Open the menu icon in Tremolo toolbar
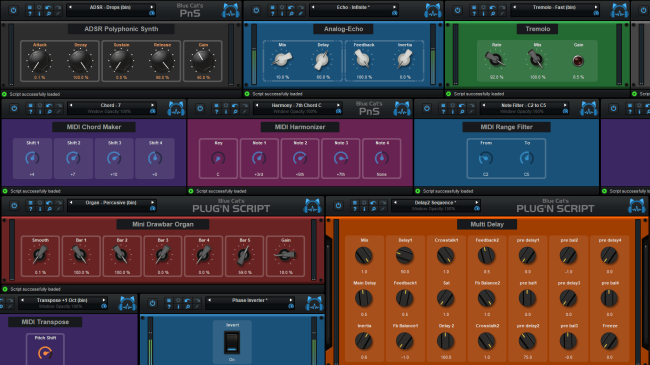 click(474, 7)
